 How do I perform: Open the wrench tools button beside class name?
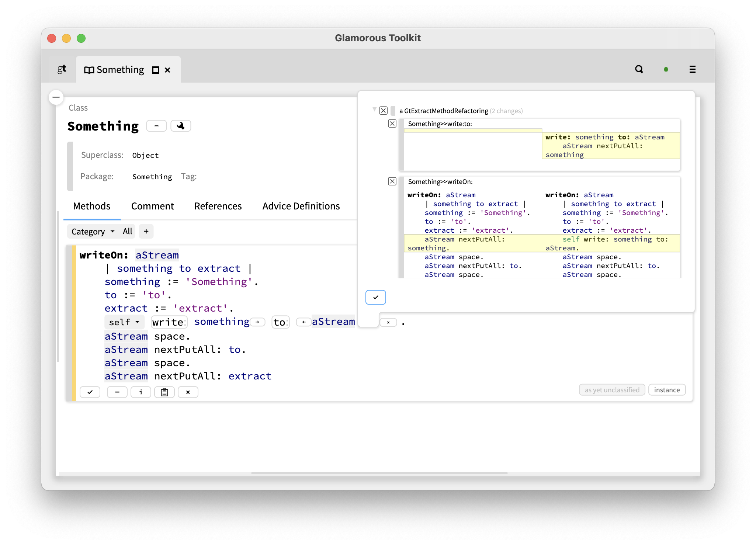pyautogui.click(x=181, y=126)
